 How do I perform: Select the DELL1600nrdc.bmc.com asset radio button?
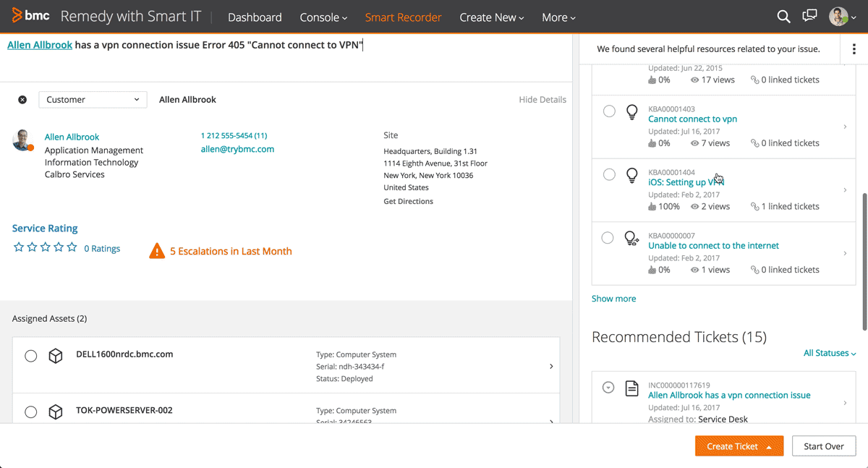pyautogui.click(x=31, y=356)
